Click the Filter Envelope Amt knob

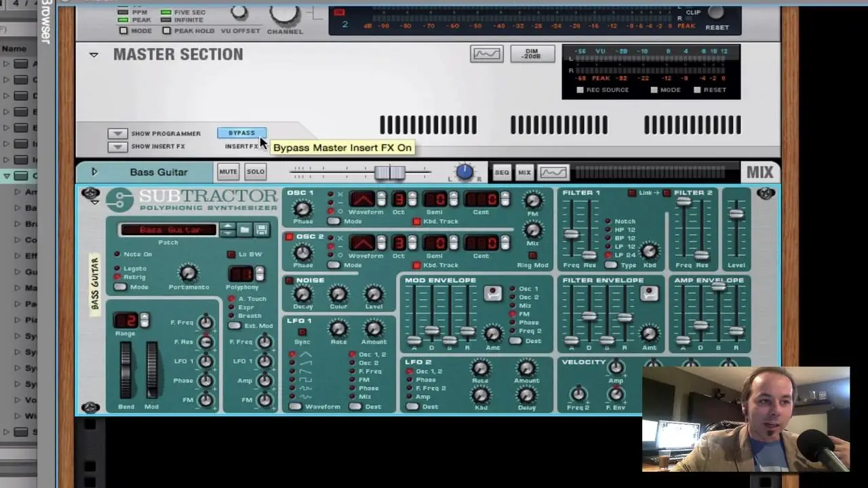coord(649,333)
